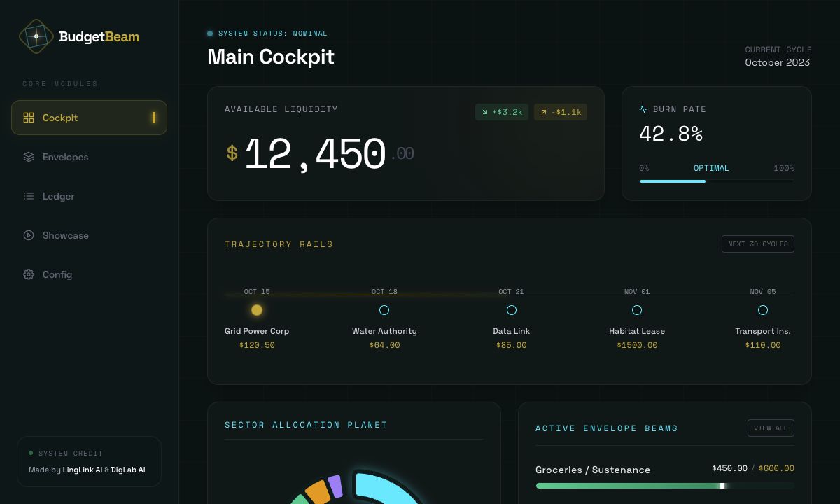Image resolution: width=840 pixels, height=504 pixels.
Task: Click the $85.00 Data Link amount
Action: 512,345
